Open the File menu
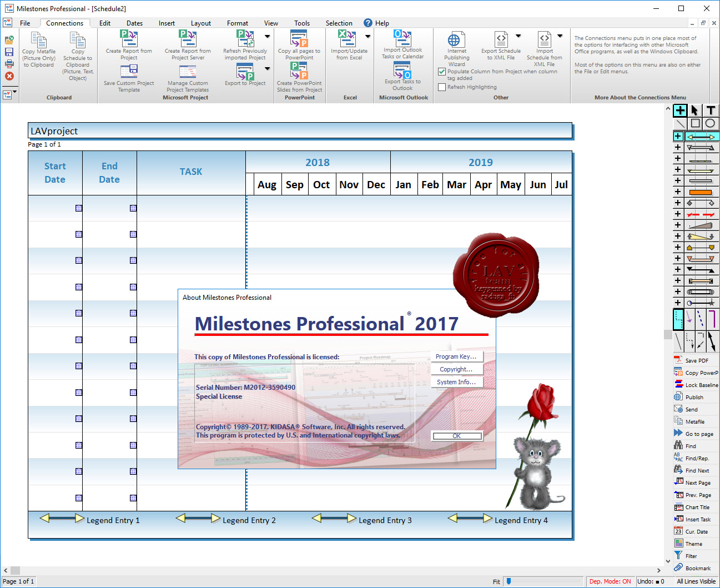Image resolution: width=720 pixels, height=588 pixels. [x=25, y=23]
